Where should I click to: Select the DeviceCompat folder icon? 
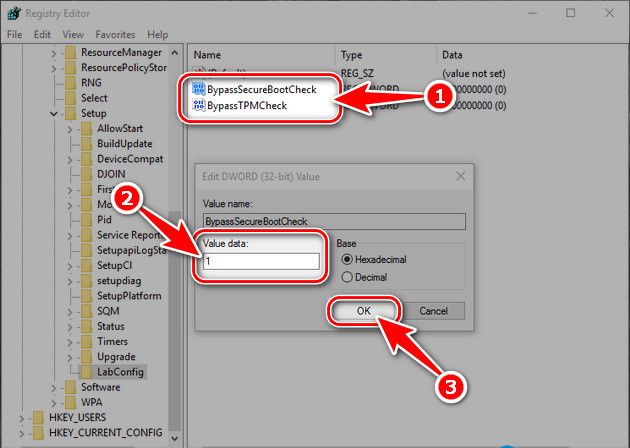pos(87,159)
